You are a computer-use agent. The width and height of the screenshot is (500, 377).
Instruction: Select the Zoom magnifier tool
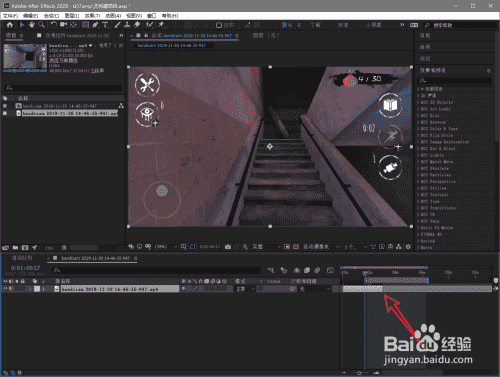[41, 25]
